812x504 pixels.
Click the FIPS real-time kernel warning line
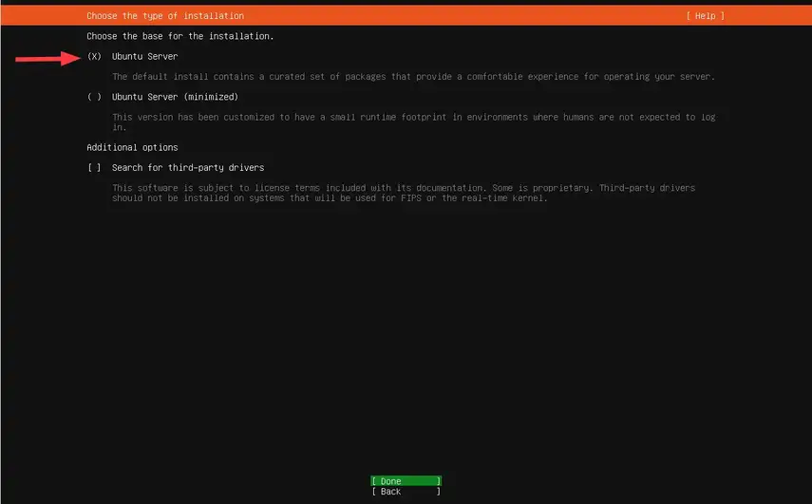point(330,198)
